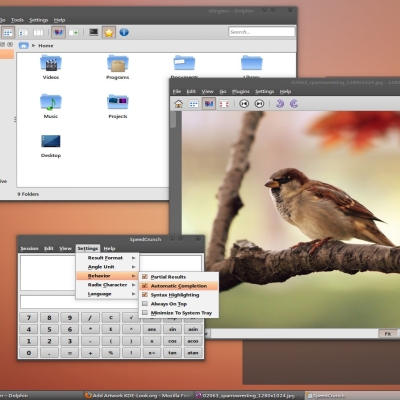400x400 pixels.
Task: Go to previous image in Gwenview
Action: click(244, 104)
